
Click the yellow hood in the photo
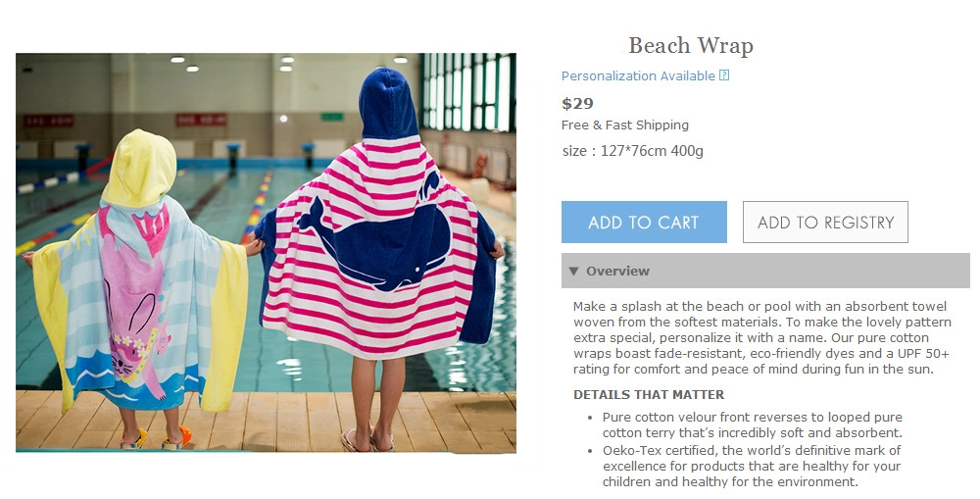click(139, 168)
